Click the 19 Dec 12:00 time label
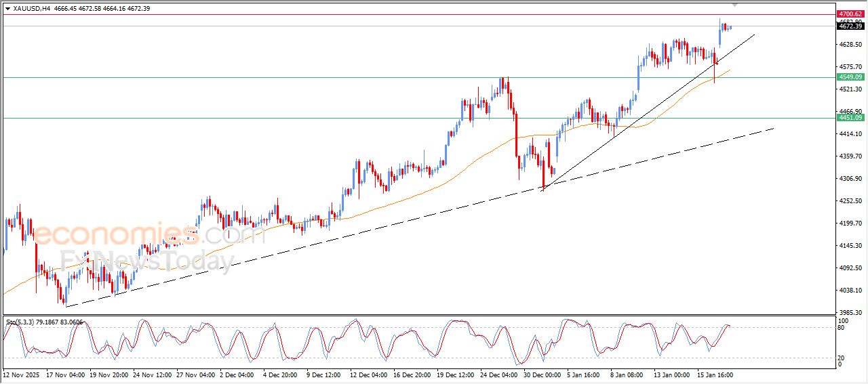868x384 pixels. click(456, 374)
